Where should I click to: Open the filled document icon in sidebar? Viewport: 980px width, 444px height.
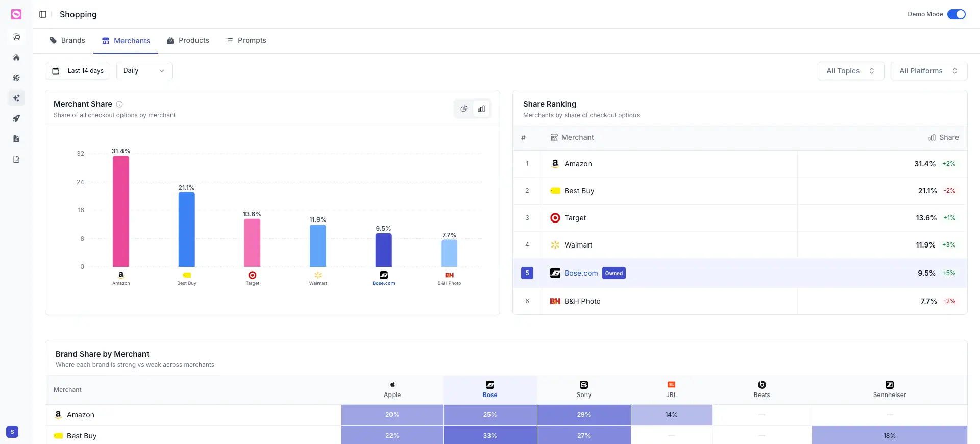point(16,139)
